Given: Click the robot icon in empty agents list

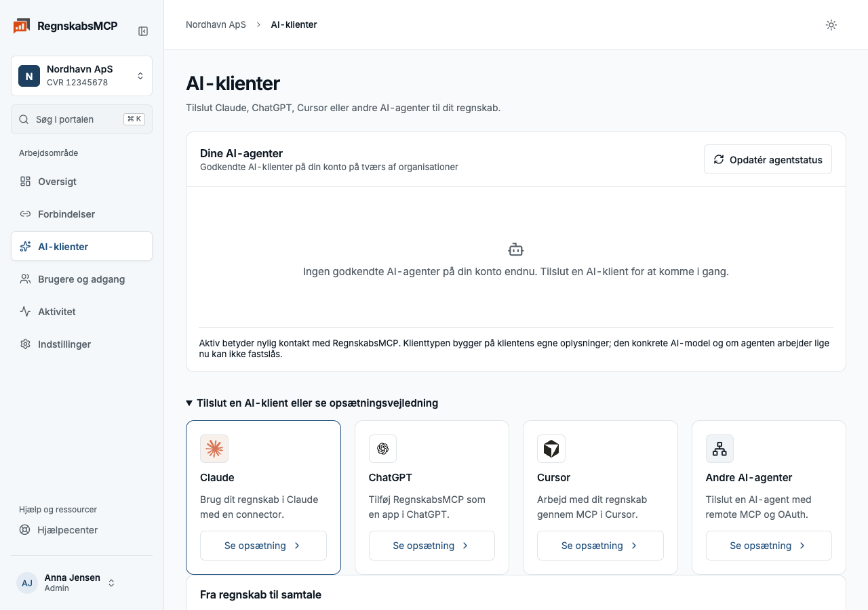Looking at the screenshot, I should coord(516,249).
